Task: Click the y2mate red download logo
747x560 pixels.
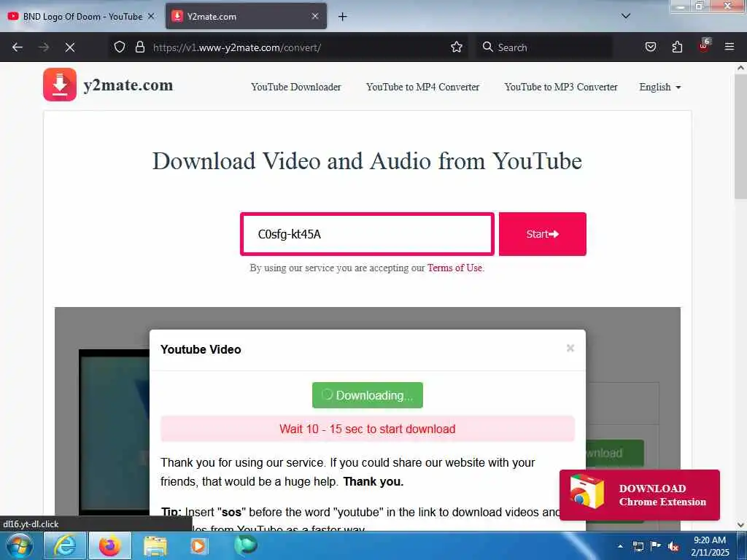Action: 60,85
